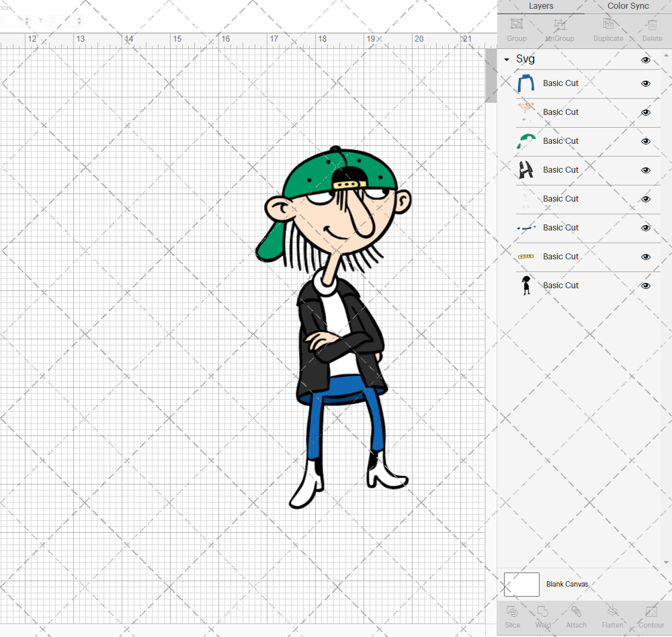672x637 pixels.
Task: Click the canvas vertical scrollbar thumb
Action: click(x=491, y=75)
